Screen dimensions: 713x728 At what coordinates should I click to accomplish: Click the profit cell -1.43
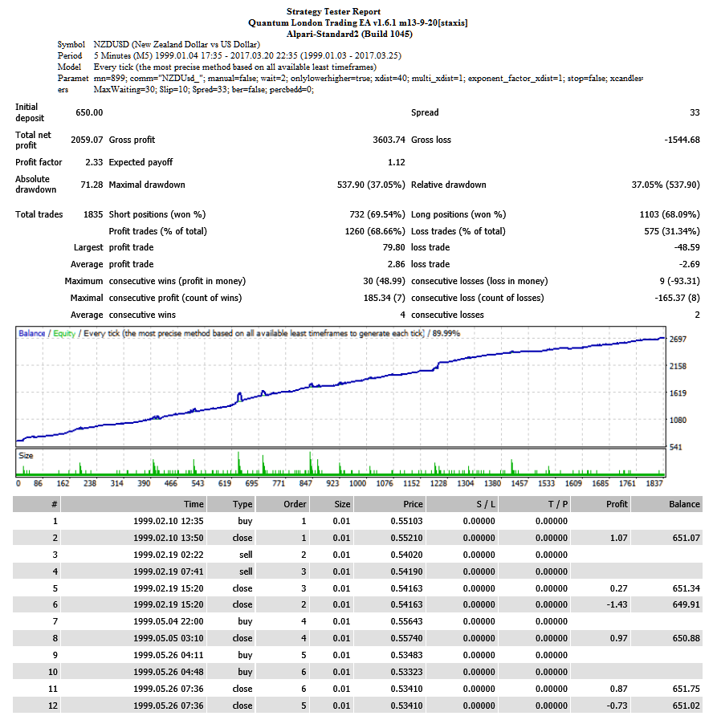point(617,604)
